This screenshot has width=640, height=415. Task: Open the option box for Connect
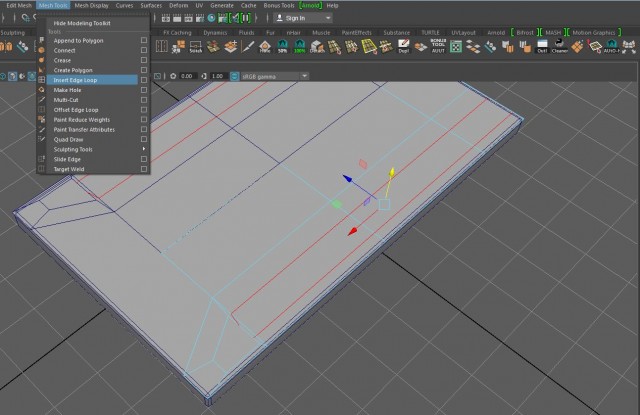click(144, 50)
